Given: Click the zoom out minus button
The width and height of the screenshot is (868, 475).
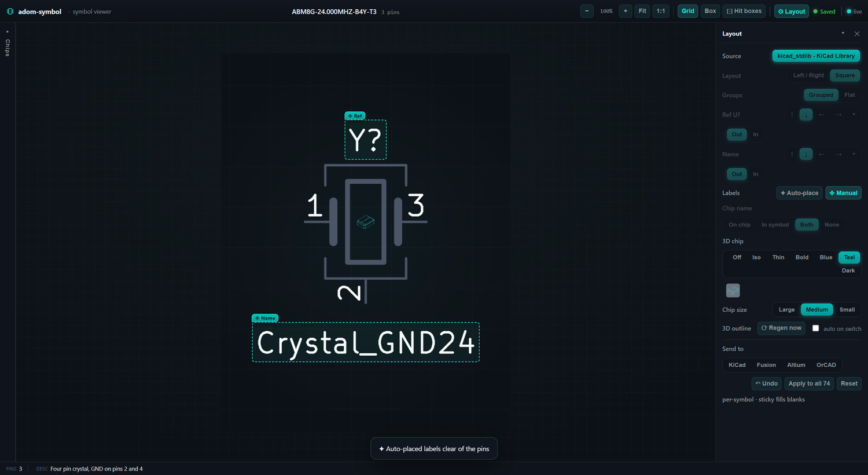Looking at the screenshot, I should point(587,11).
